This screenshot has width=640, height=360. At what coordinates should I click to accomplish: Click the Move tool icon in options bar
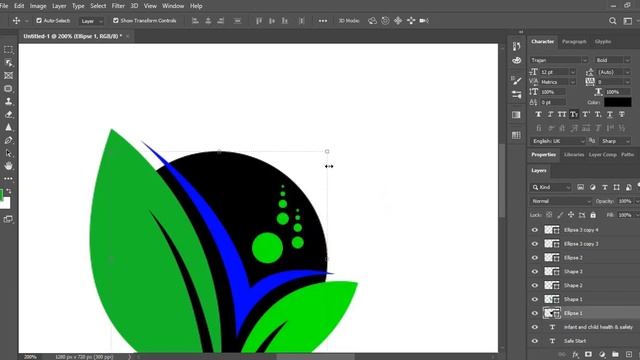tap(16, 20)
